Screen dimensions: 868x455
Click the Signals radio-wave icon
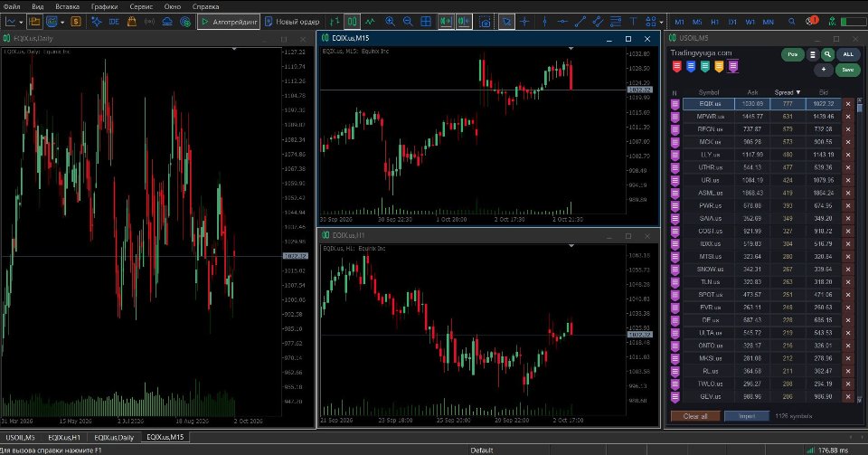(x=149, y=22)
